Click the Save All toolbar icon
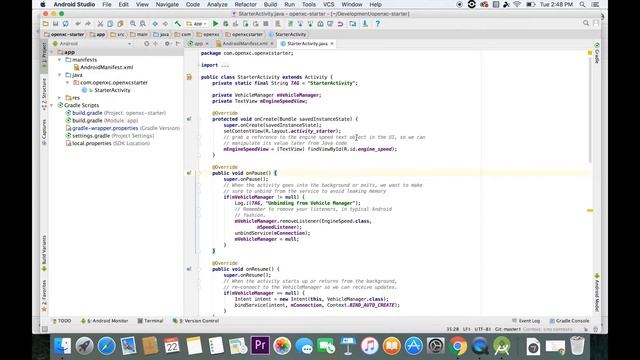 (x=56, y=24)
